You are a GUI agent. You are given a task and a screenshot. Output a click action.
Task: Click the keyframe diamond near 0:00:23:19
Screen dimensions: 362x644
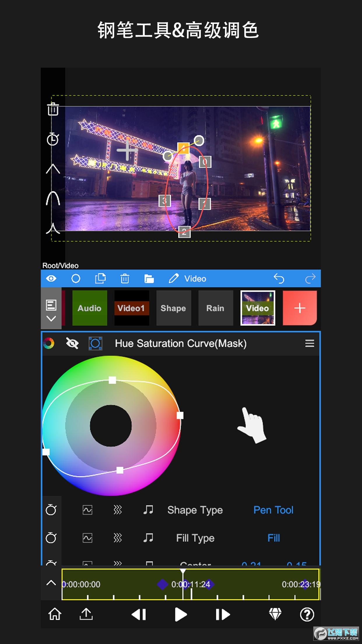[x=305, y=584]
